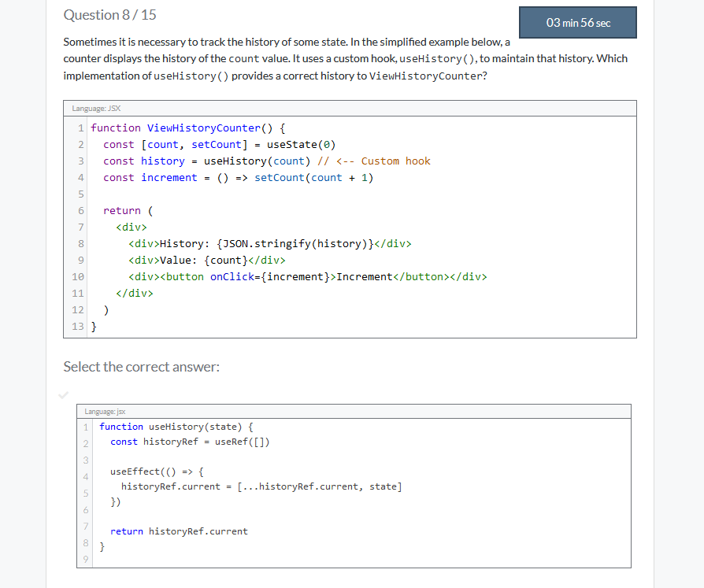The image size is (704, 588).
Task: Click 'function useHistory(state) {' in answer
Action: click(x=176, y=427)
